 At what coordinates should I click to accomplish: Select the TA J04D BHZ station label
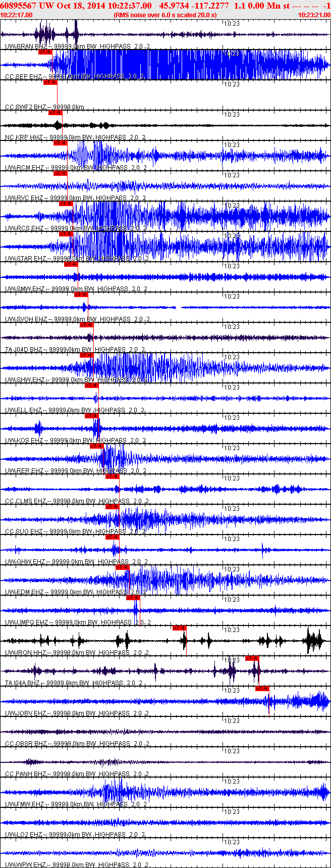(x=75, y=350)
